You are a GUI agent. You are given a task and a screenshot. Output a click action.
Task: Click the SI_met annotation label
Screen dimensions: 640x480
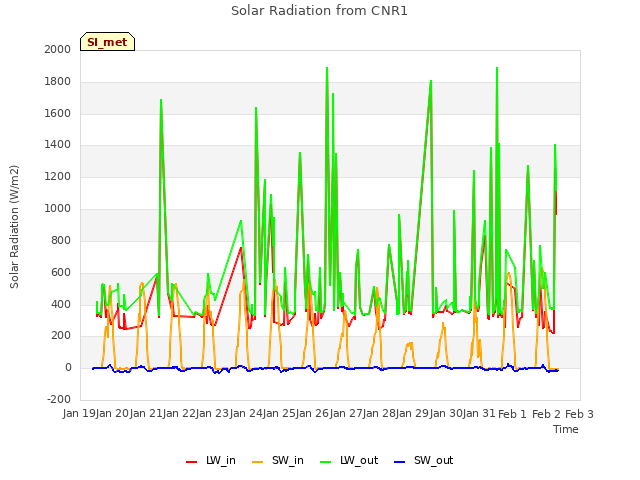(x=107, y=42)
